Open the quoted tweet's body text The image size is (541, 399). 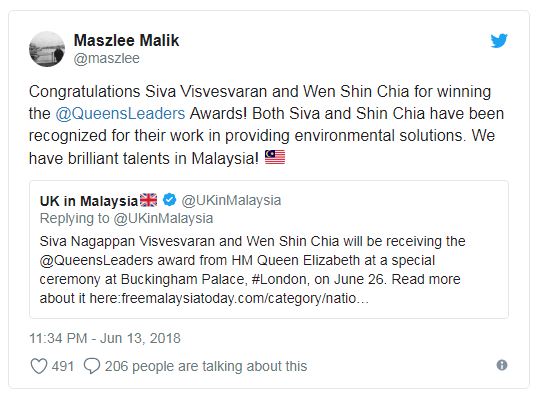(253, 270)
